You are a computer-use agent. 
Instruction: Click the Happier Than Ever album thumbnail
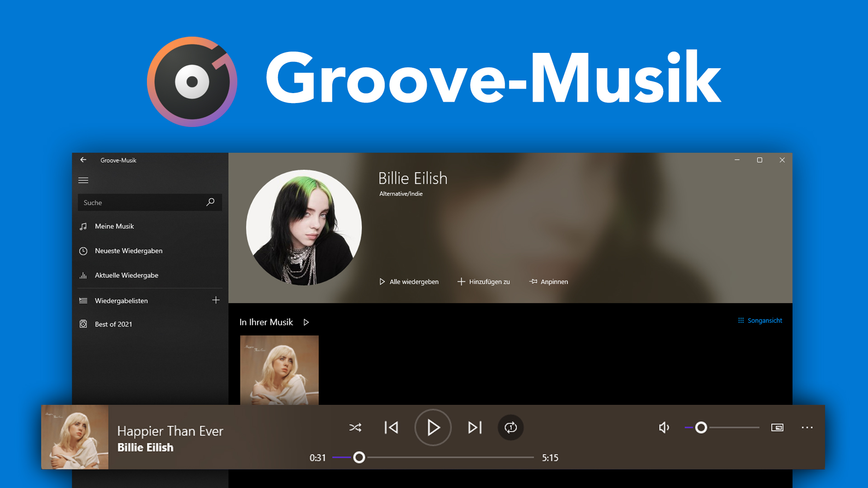[x=75, y=437]
